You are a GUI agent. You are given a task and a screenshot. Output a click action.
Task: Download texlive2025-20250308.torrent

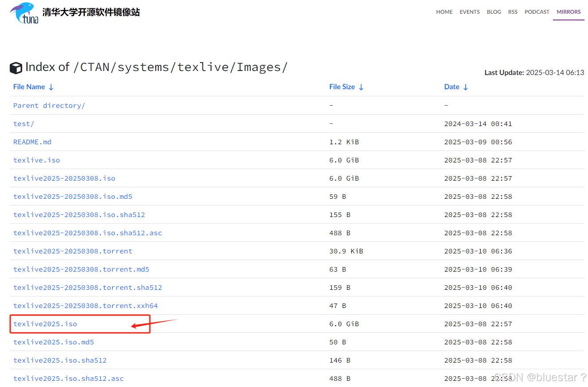tap(73, 251)
